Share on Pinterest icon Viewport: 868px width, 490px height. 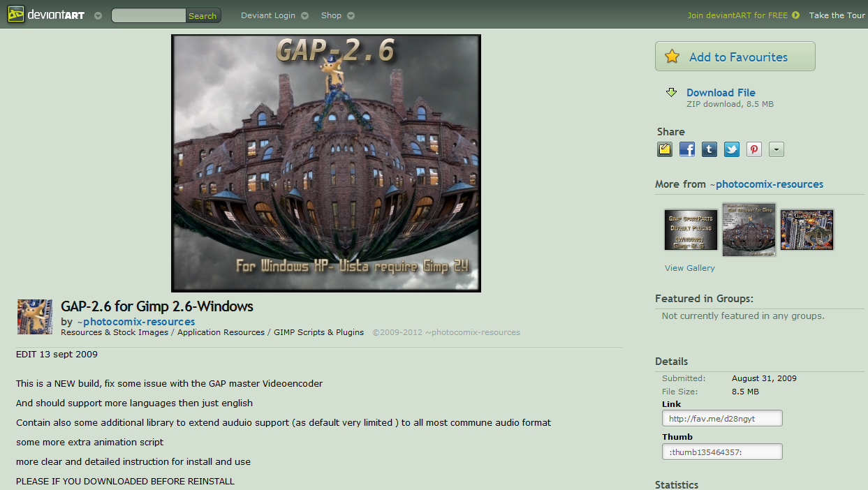[x=754, y=149]
